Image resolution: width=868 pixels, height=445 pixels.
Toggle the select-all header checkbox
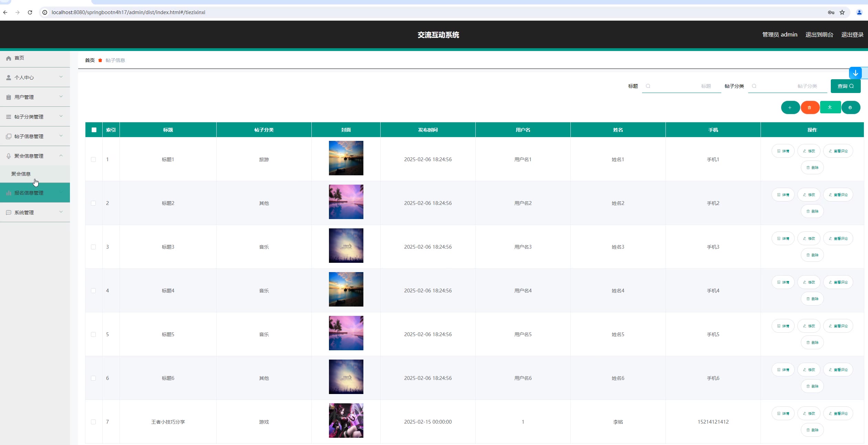(x=94, y=130)
